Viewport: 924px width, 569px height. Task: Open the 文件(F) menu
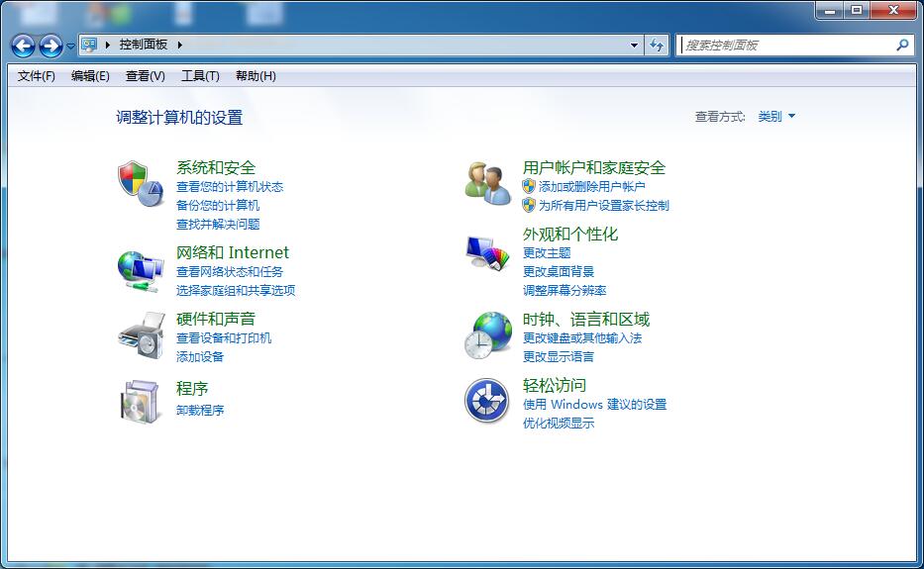(x=37, y=76)
